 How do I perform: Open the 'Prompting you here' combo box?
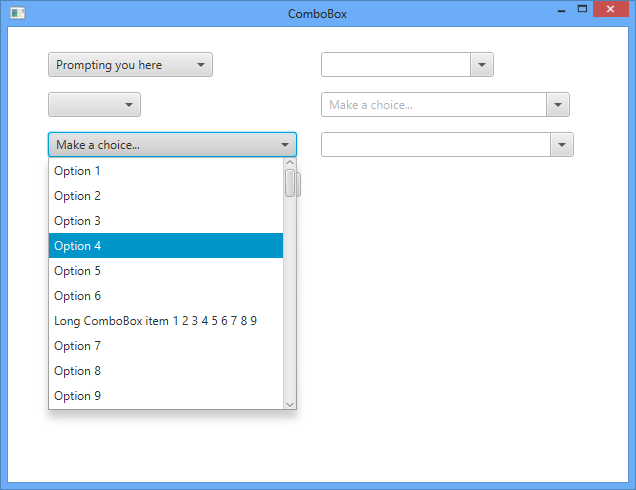pos(130,65)
